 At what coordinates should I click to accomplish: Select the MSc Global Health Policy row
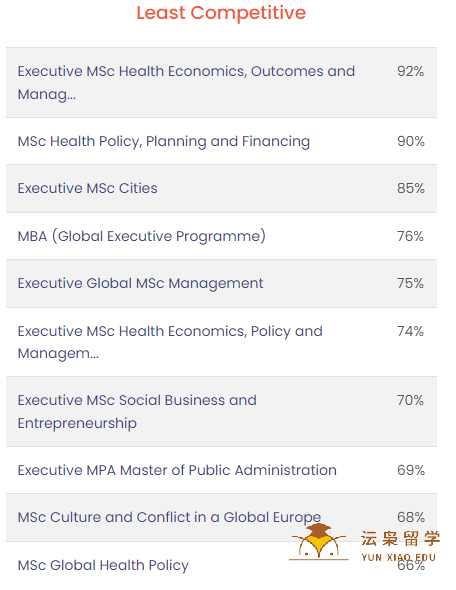[x=221, y=566]
